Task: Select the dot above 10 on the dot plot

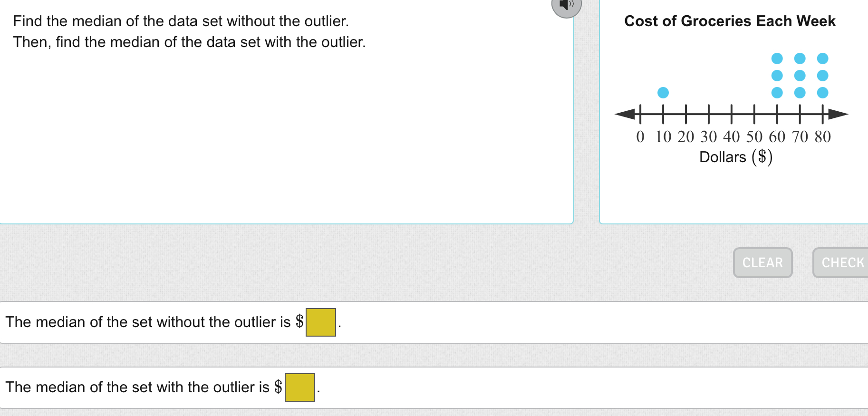Action: tap(663, 92)
